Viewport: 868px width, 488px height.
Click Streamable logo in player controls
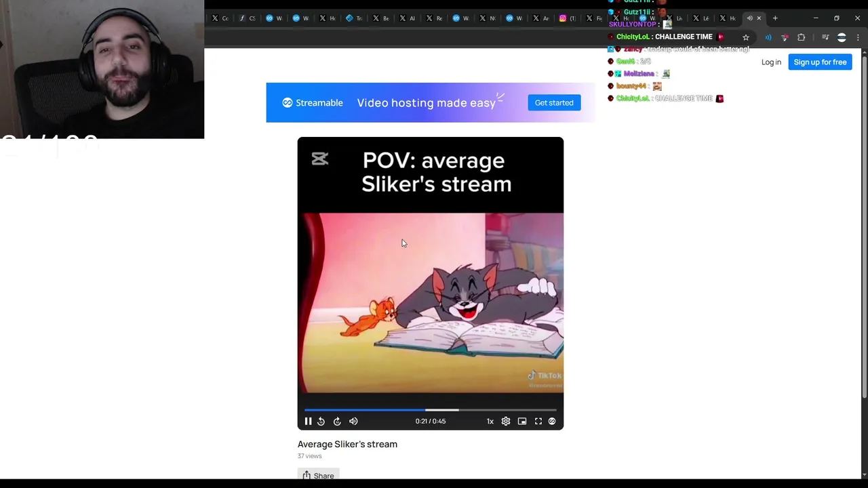(x=552, y=421)
